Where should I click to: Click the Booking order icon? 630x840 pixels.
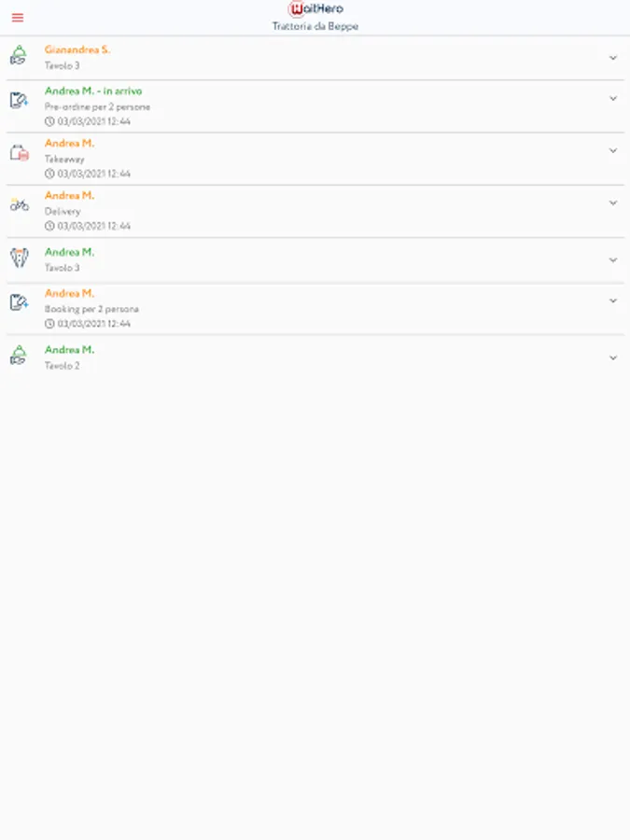coord(19,302)
